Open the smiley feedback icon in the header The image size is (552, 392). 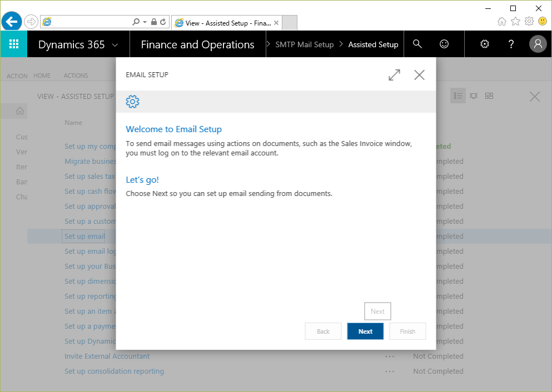coord(444,44)
